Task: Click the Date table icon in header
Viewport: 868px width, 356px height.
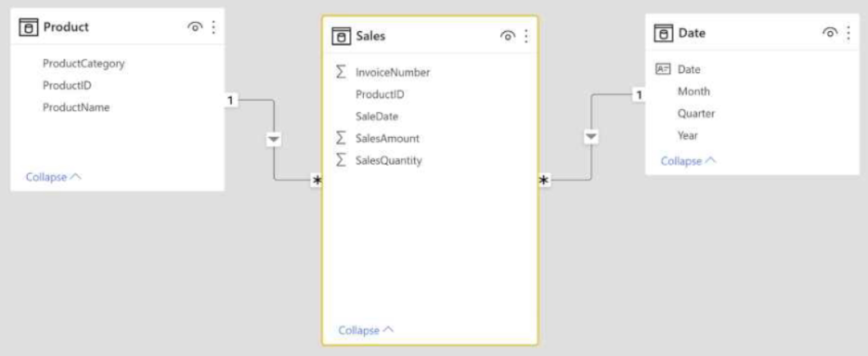Action: click(x=664, y=33)
